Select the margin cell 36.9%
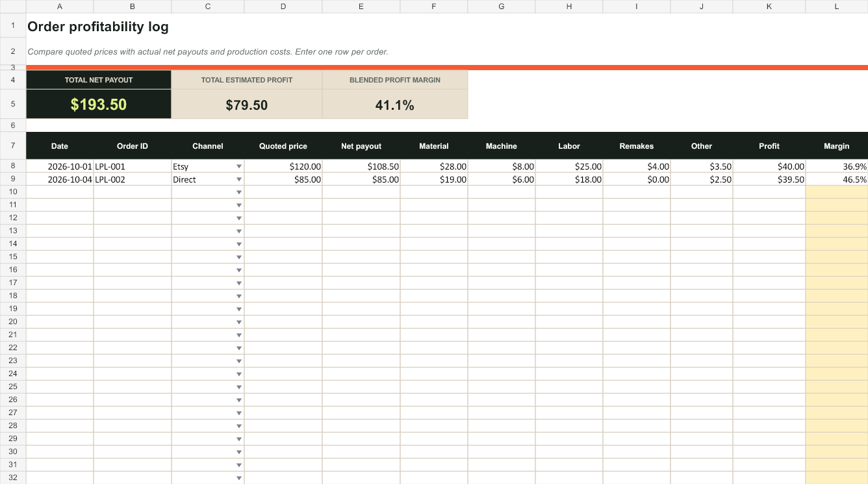The height and width of the screenshot is (484, 868). point(837,166)
